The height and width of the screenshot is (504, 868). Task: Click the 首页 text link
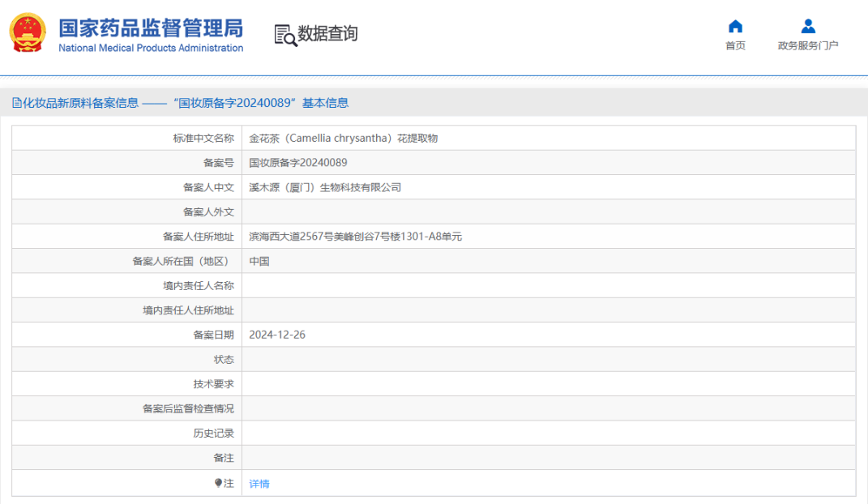(735, 45)
